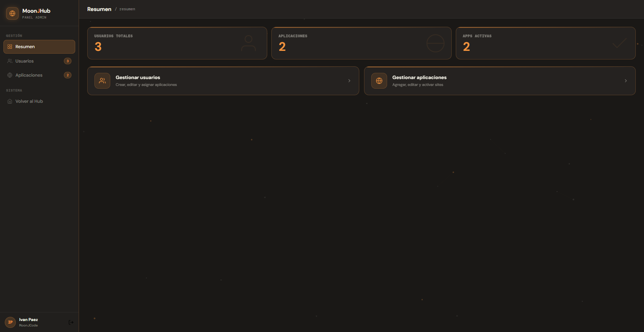Click the Aplicaciones count badge showing 2
The height and width of the screenshot is (332, 644).
pos(68,75)
